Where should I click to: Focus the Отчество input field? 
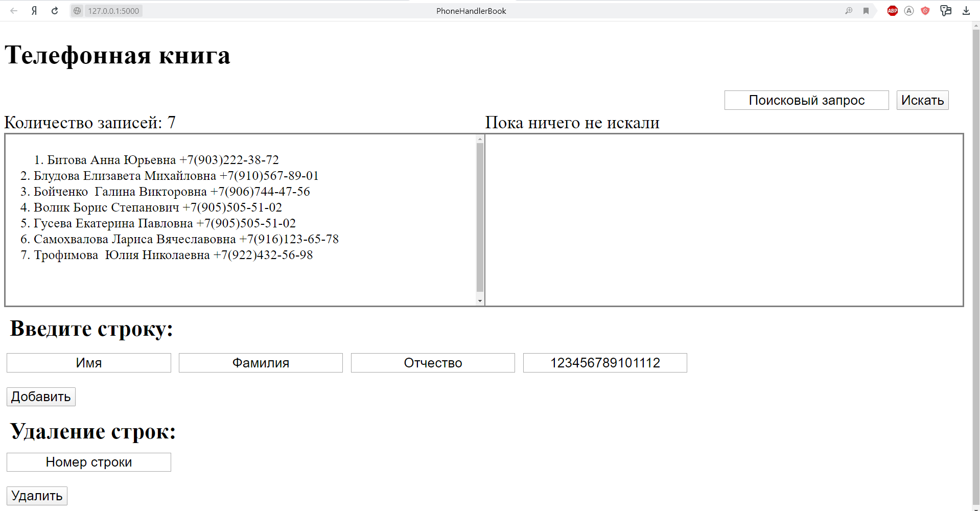point(433,363)
